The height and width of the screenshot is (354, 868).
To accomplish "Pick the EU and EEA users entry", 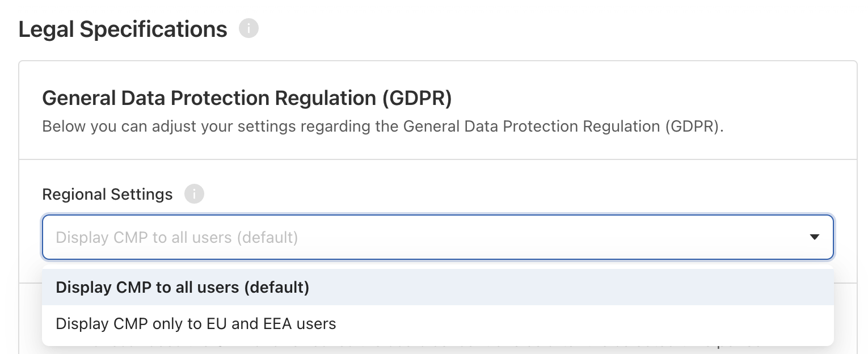I will [x=438, y=323].
